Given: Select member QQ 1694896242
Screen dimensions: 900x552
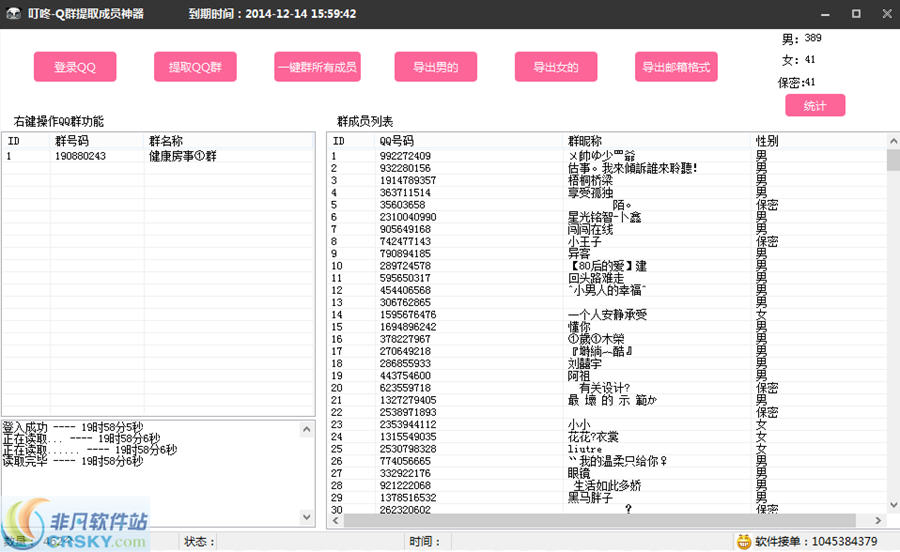Looking at the screenshot, I should coord(408,326).
